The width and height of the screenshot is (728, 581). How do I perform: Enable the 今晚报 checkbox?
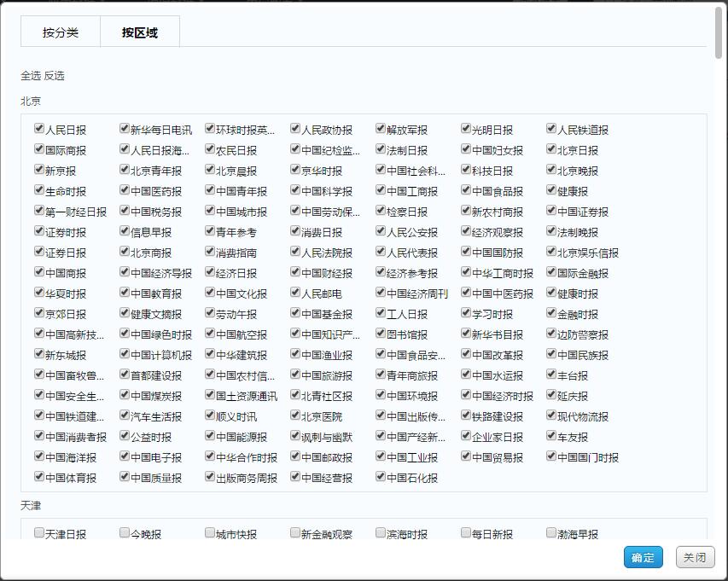[125, 532]
